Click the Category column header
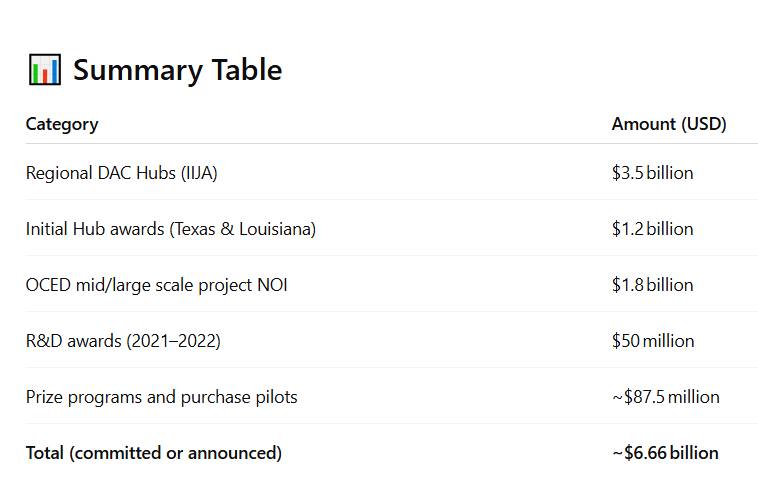Screen dimensions: 758x482 [x=62, y=124]
